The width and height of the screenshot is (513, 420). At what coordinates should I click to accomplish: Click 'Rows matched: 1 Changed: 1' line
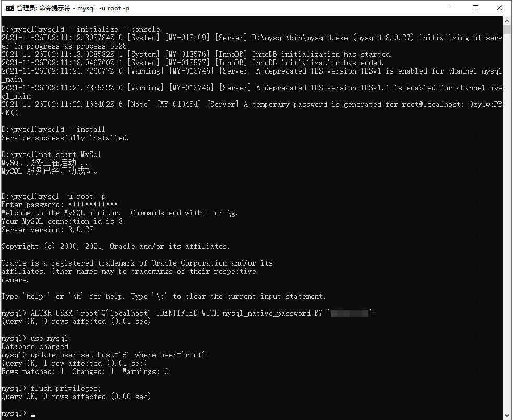85,372
